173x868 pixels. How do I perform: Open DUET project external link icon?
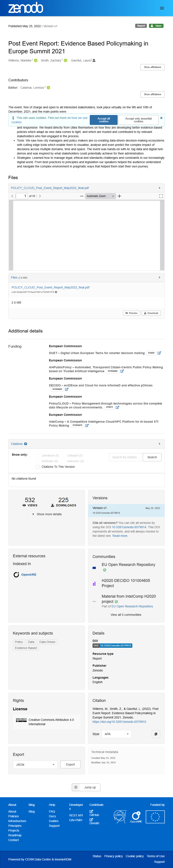coord(159,353)
